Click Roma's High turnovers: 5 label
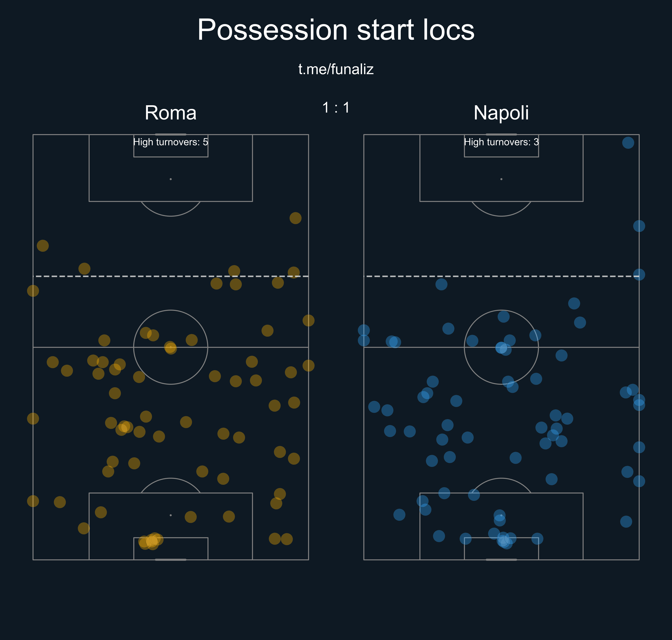 click(x=170, y=142)
